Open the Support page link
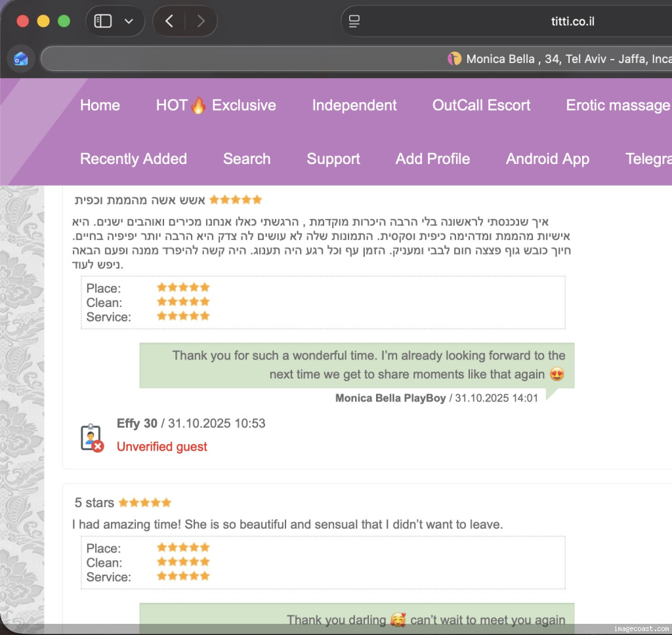Image resolution: width=672 pixels, height=635 pixels. coord(333,159)
